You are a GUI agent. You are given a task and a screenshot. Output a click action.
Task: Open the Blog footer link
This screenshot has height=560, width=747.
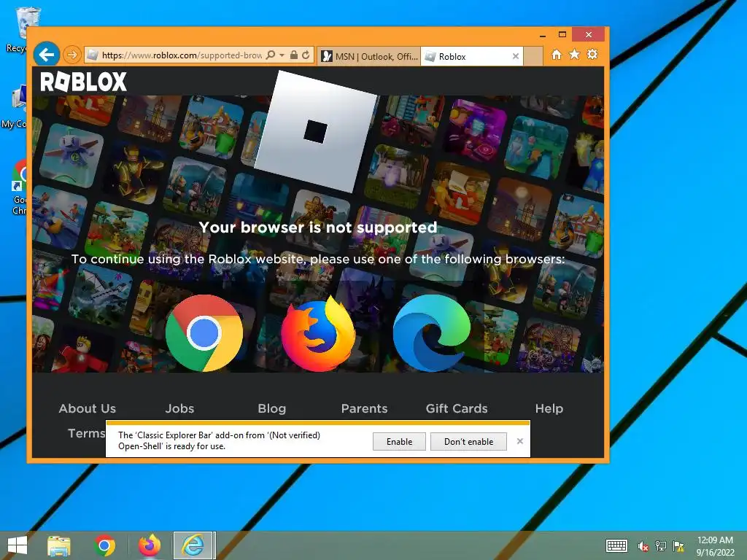271,408
